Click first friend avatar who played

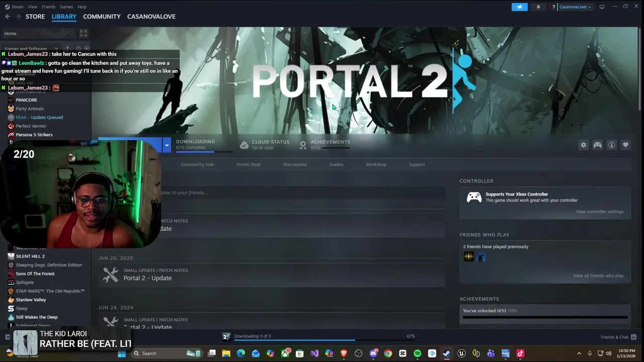pos(469,257)
